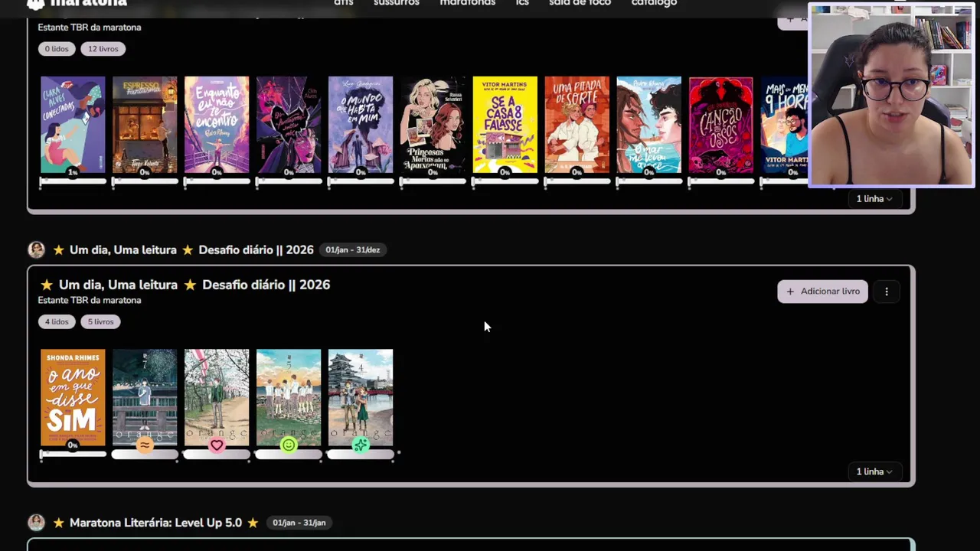Click the orange wavy rating icon on Orange book
Viewport: 980px width, 551px height.
[145, 445]
